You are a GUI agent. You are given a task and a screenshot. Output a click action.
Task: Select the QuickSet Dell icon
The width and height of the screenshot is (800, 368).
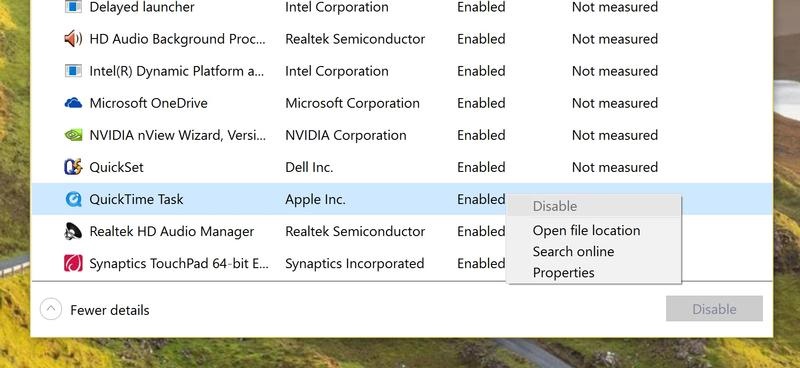[x=73, y=167]
